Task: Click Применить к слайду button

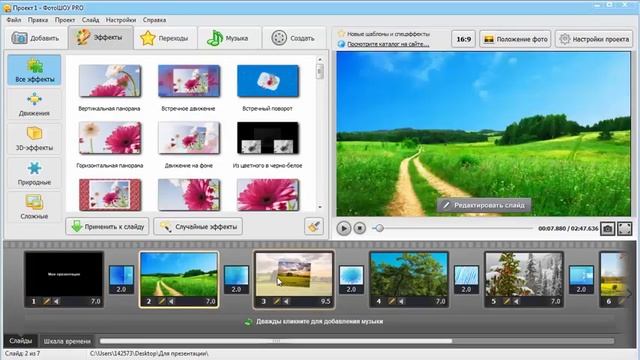Action: pos(107,227)
